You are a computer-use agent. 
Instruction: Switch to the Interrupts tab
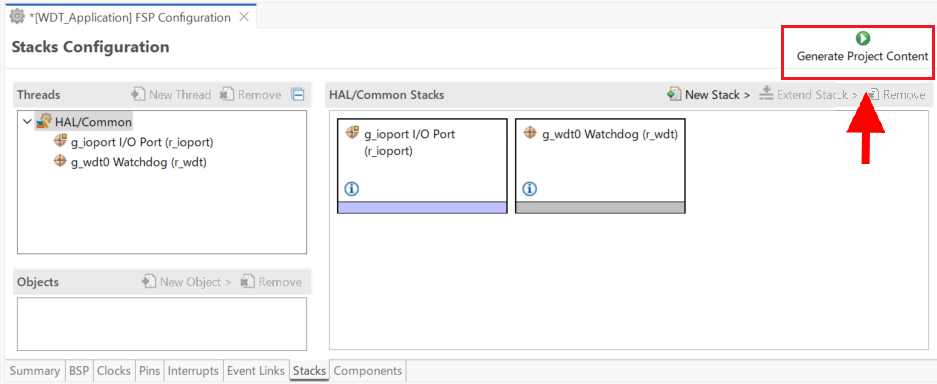point(193,371)
